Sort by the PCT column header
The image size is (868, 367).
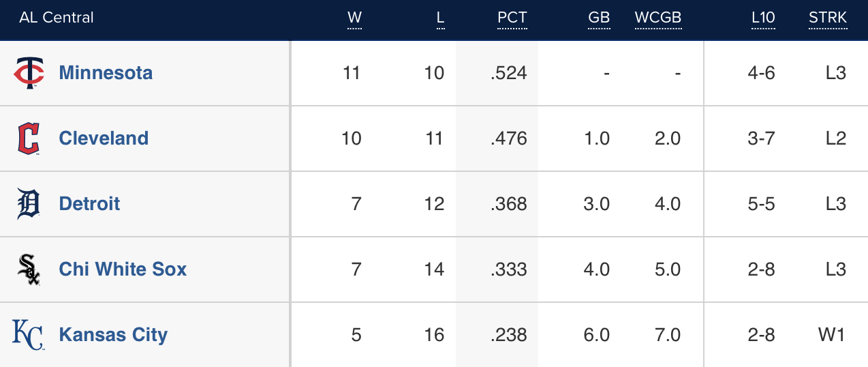pos(512,18)
